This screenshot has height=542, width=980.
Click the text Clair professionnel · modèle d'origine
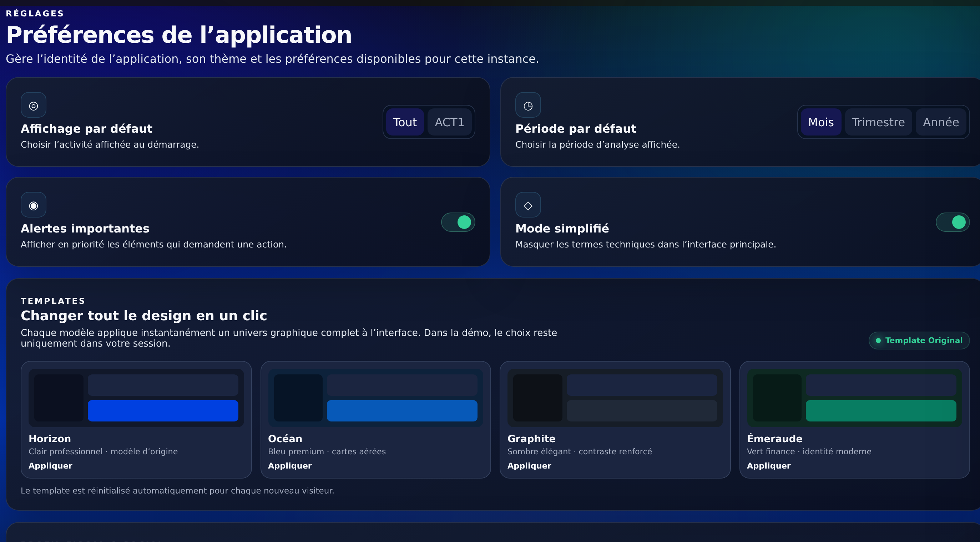(103, 451)
